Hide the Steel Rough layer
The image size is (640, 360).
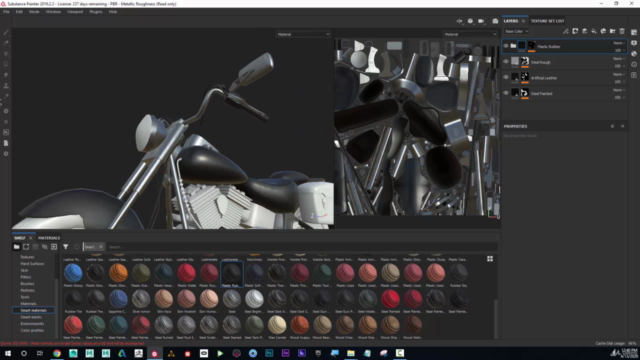tap(506, 62)
